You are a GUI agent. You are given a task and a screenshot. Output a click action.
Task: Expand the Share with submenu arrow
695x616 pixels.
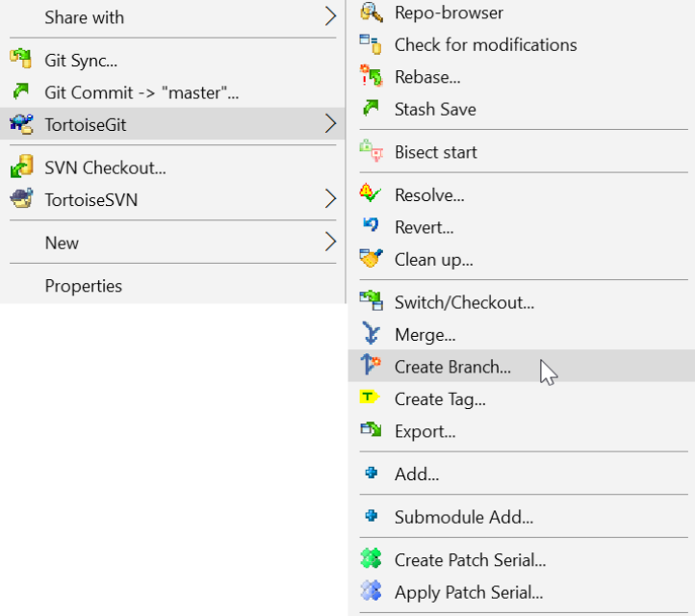coord(330,17)
